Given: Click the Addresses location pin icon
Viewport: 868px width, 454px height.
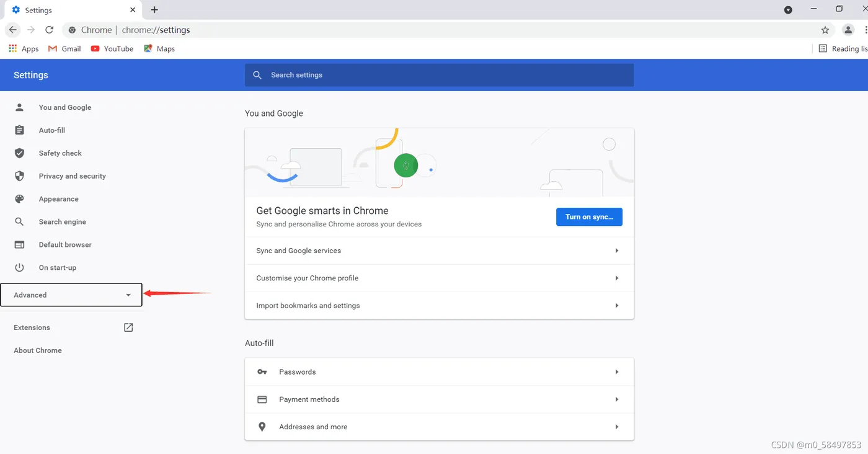Looking at the screenshot, I should click(262, 427).
